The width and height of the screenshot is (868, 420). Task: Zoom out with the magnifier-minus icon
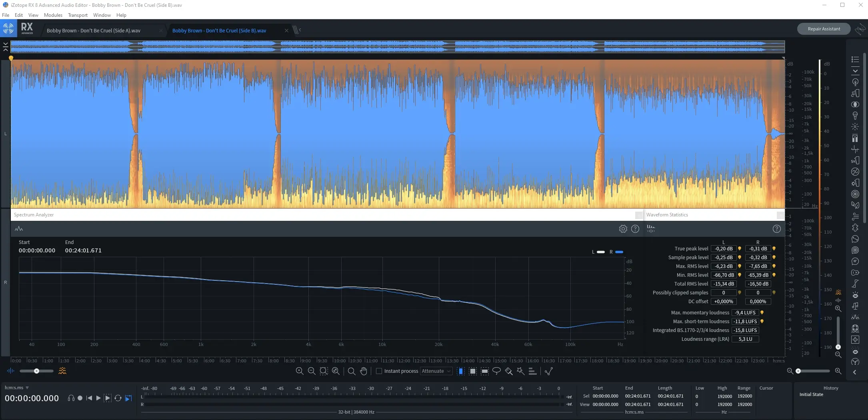[x=311, y=371]
